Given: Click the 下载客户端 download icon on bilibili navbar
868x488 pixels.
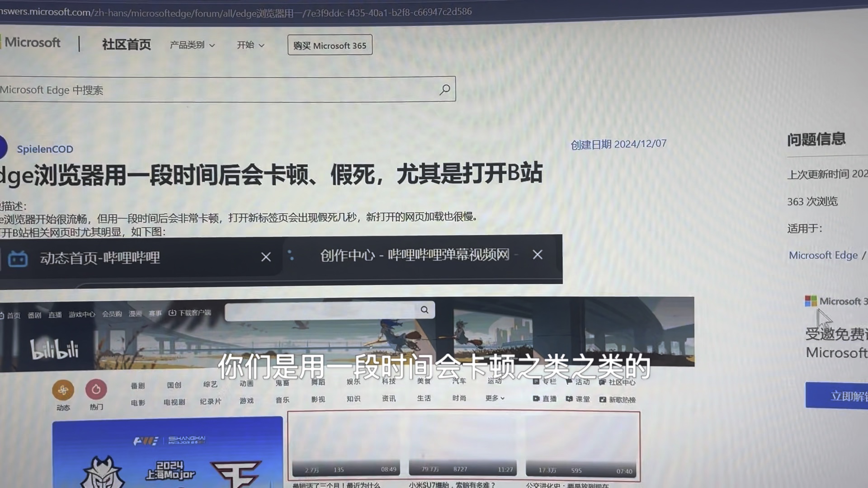Looking at the screenshot, I should tap(173, 313).
